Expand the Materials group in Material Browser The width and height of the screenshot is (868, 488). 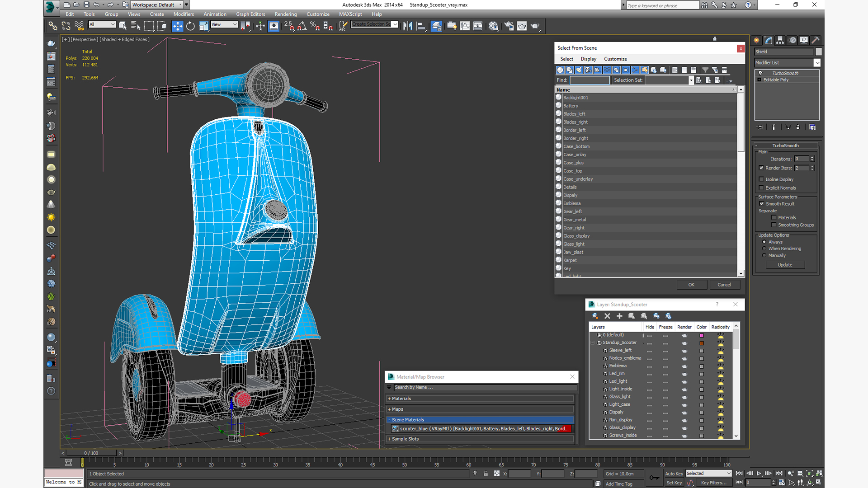[481, 399]
